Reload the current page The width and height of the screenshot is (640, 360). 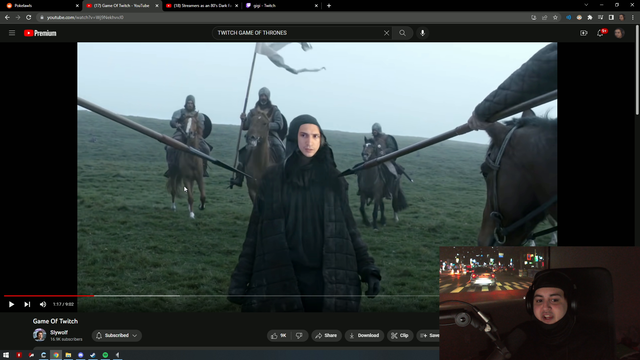[28, 18]
